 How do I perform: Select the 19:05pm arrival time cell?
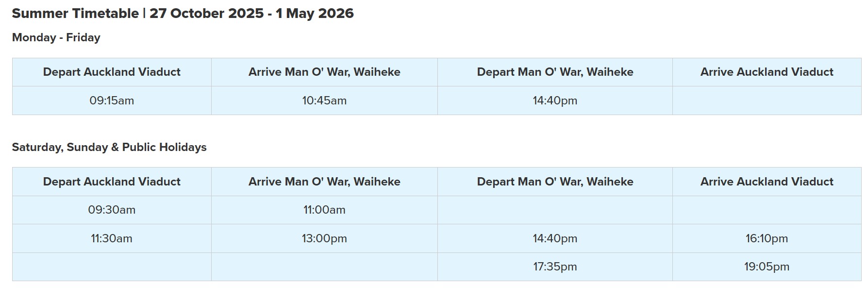pyautogui.click(x=767, y=267)
